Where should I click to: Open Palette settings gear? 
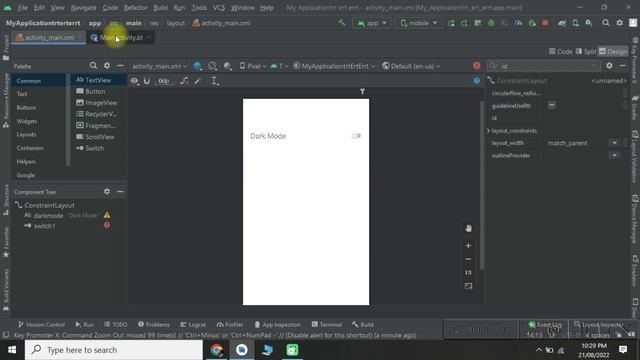[x=107, y=66]
